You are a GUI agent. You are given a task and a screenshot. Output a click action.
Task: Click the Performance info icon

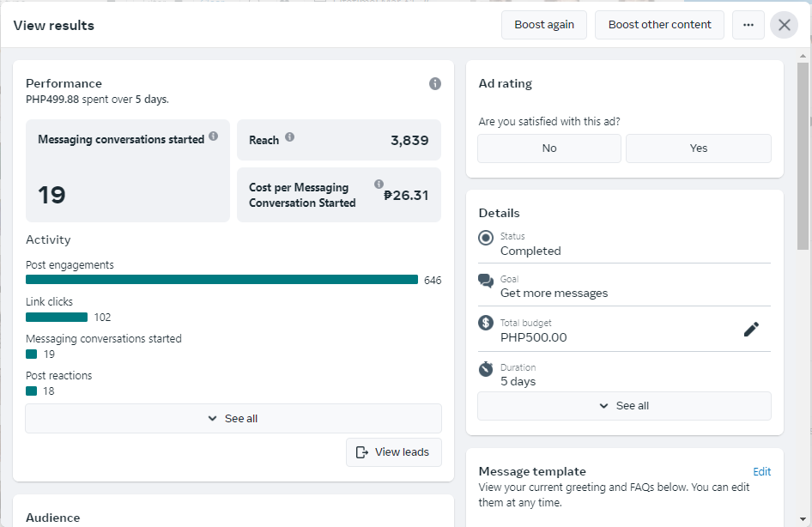(435, 83)
